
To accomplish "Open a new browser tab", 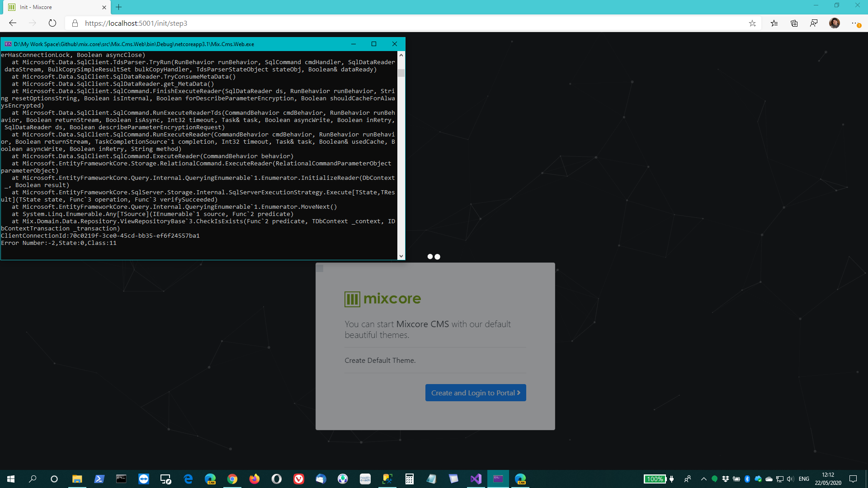I will point(119,7).
